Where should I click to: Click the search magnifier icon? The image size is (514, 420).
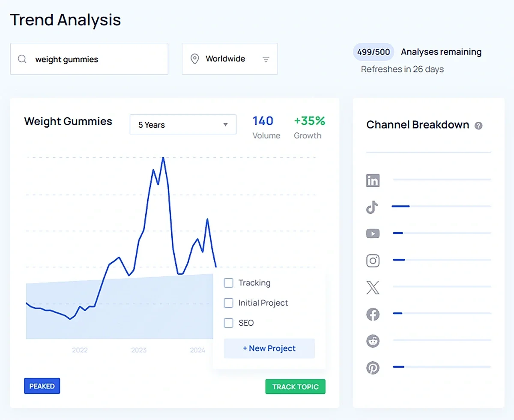pyautogui.click(x=22, y=59)
